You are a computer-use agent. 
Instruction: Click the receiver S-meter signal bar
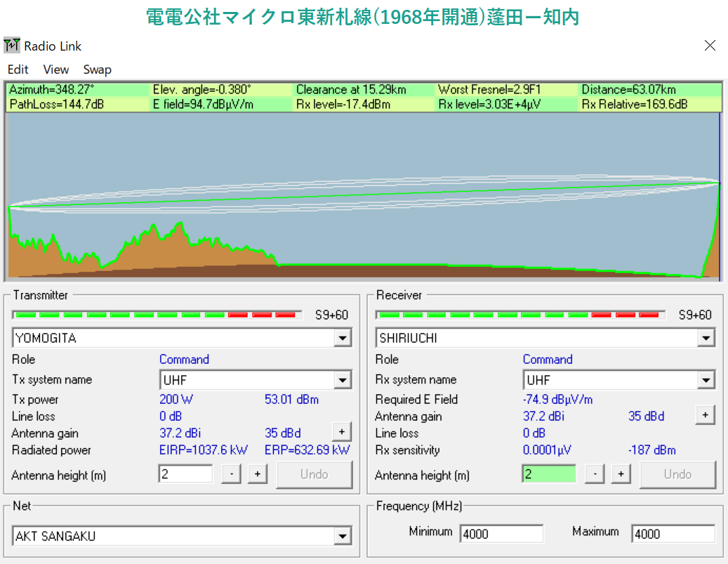pyautogui.click(x=520, y=315)
